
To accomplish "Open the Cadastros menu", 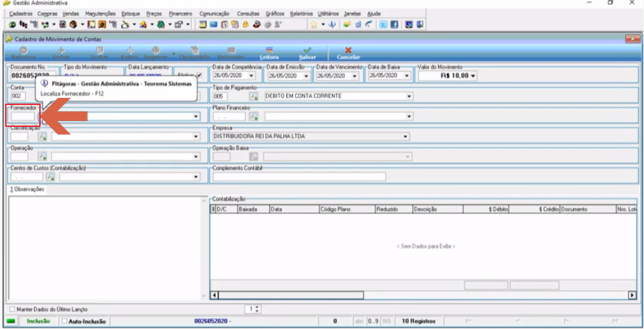I will tap(21, 14).
